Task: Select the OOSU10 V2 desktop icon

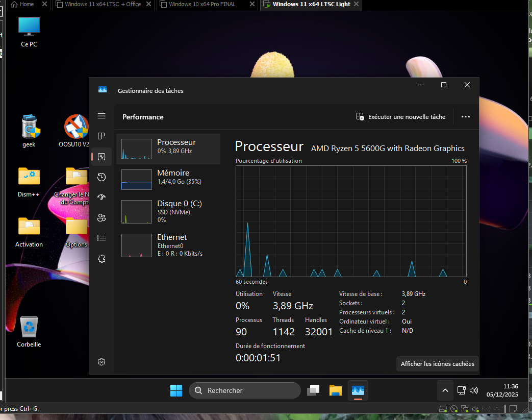Action: coord(76,131)
